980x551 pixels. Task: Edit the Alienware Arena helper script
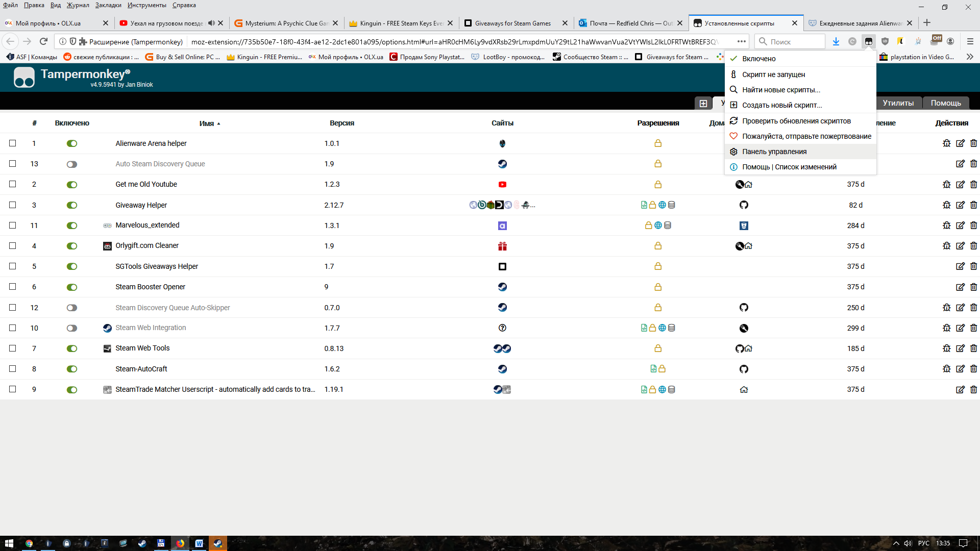960,143
